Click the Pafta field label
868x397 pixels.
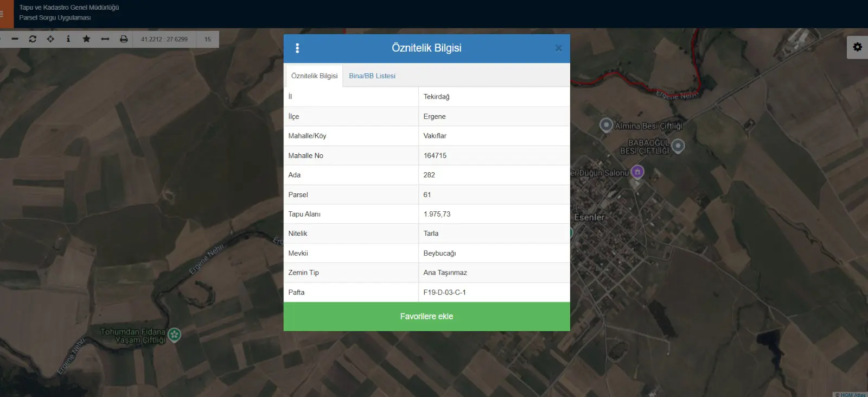[x=296, y=292]
